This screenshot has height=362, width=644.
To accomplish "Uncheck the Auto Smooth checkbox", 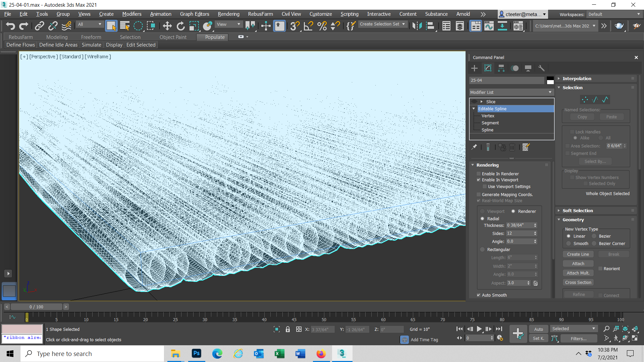I will click(x=479, y=295).
